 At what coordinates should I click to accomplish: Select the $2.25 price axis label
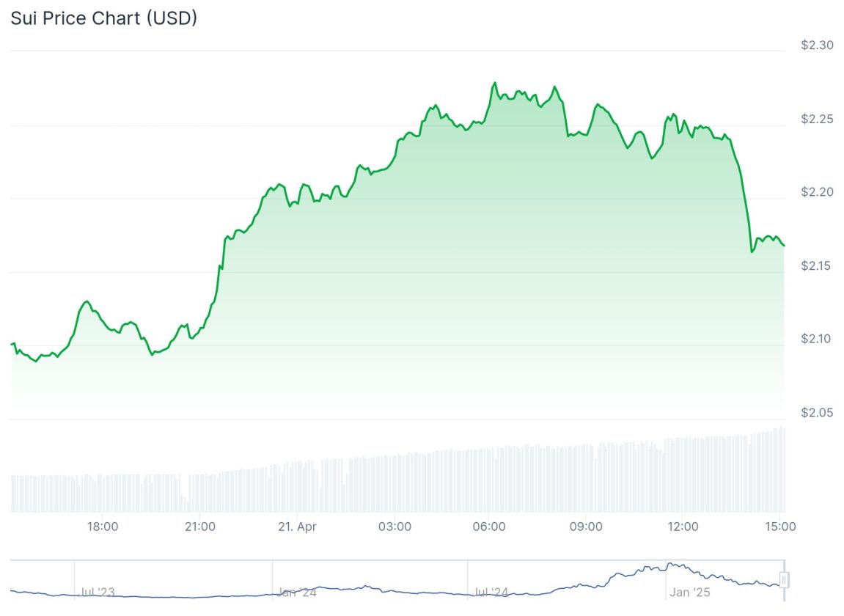pos(817,119)
